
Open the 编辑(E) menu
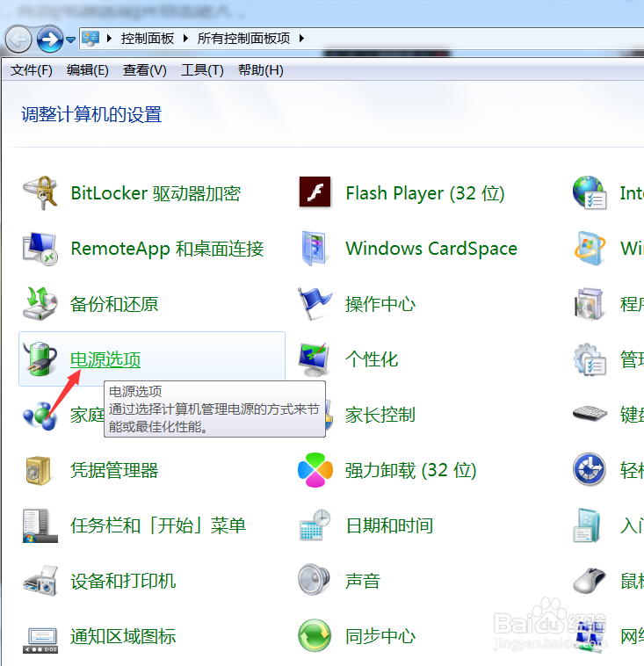[x=88, y=70]
